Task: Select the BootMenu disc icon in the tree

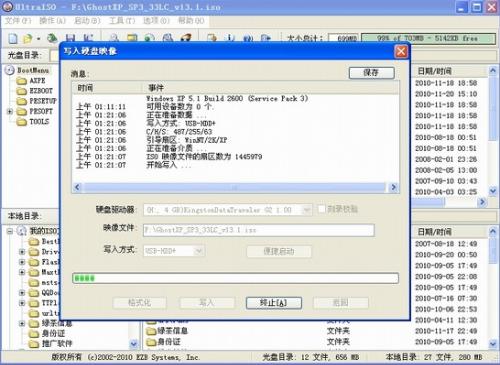Action: click(10, 70)
